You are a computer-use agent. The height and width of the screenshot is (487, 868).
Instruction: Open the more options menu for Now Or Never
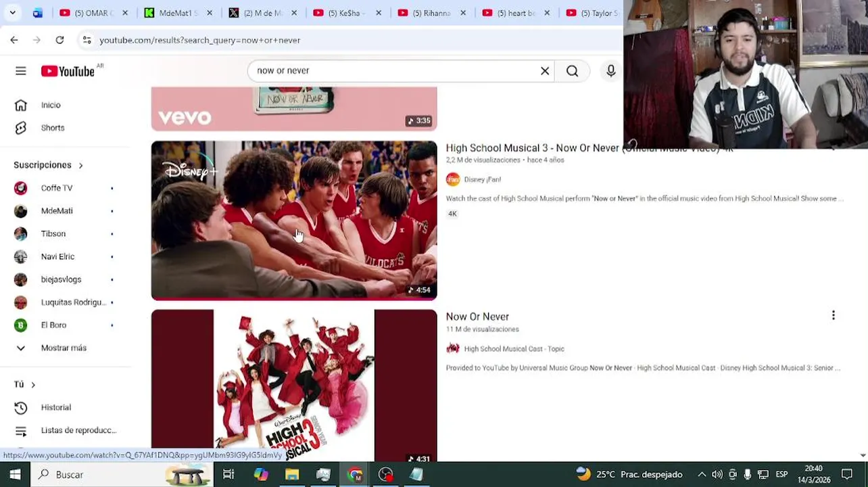833,315
